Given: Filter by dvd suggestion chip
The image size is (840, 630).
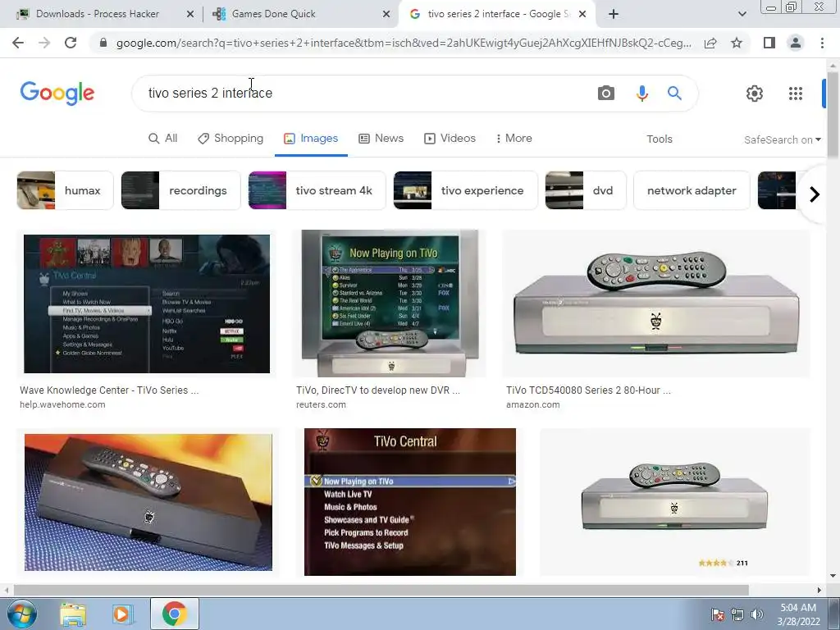Looking at the screenshot, I should (586, 190).
